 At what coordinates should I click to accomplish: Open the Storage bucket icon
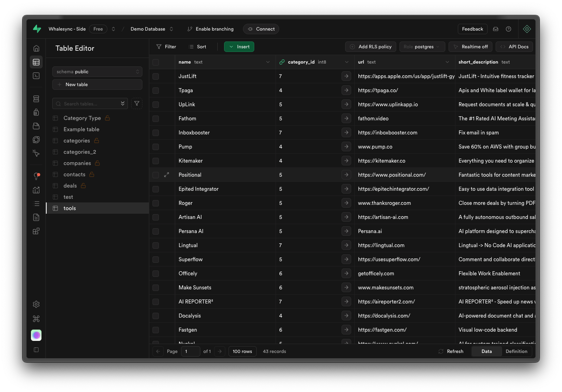pos(36,126)
